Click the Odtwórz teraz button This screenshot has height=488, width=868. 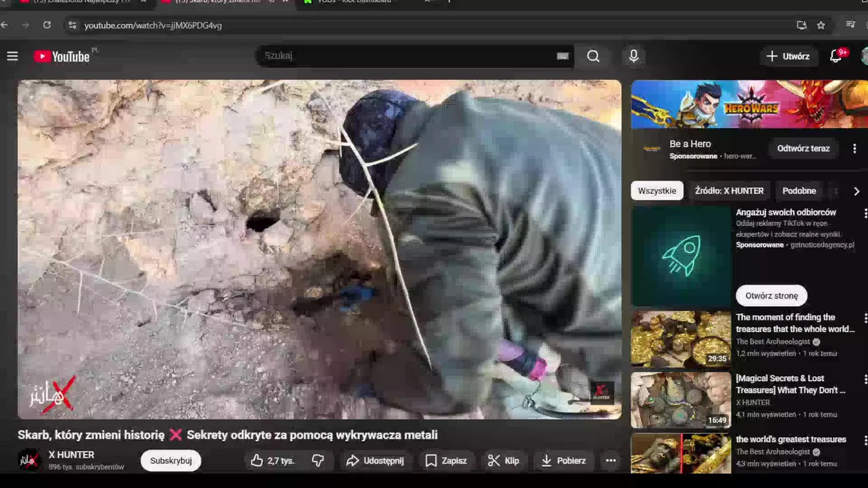(803, 148)
